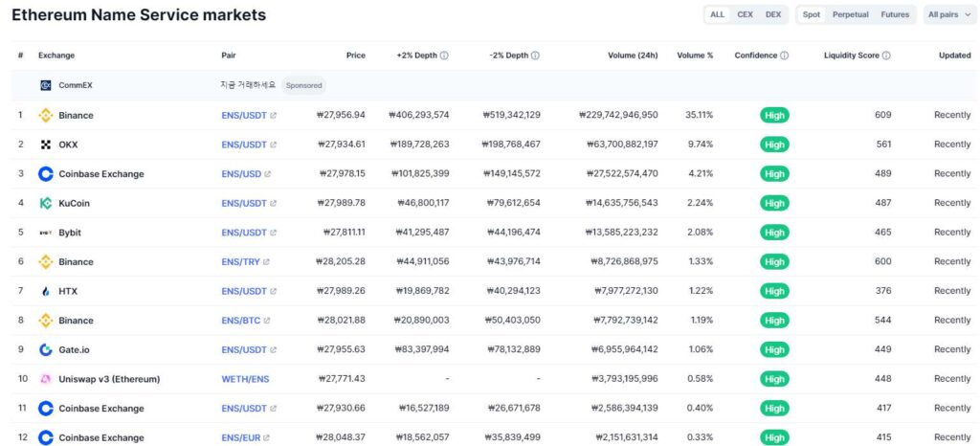The image size is (980, 446).
Task: Click the Gate.io logo icon
Action: coord(46,349)
